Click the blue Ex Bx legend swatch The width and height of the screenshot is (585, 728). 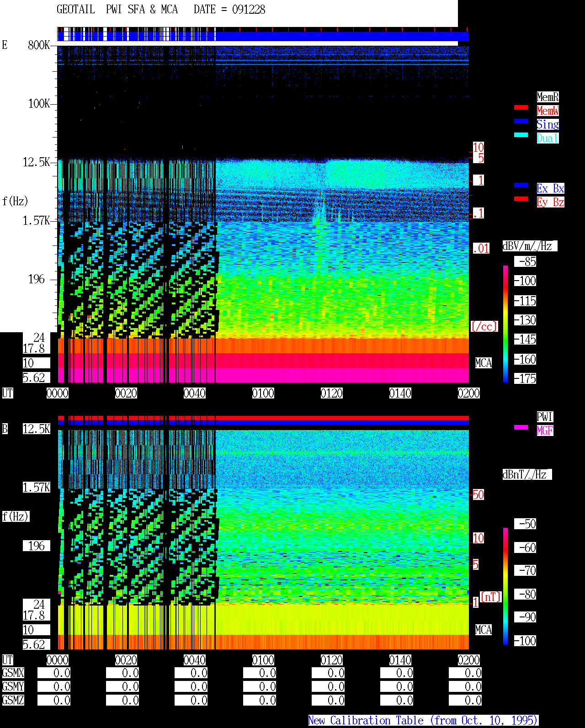521,185
